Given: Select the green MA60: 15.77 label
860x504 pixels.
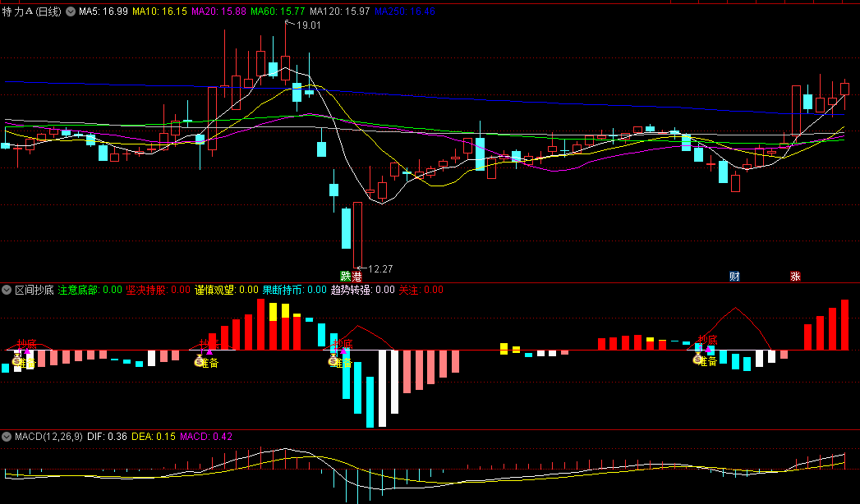Looking at the screenshot, I should click(x=278, y=11).
